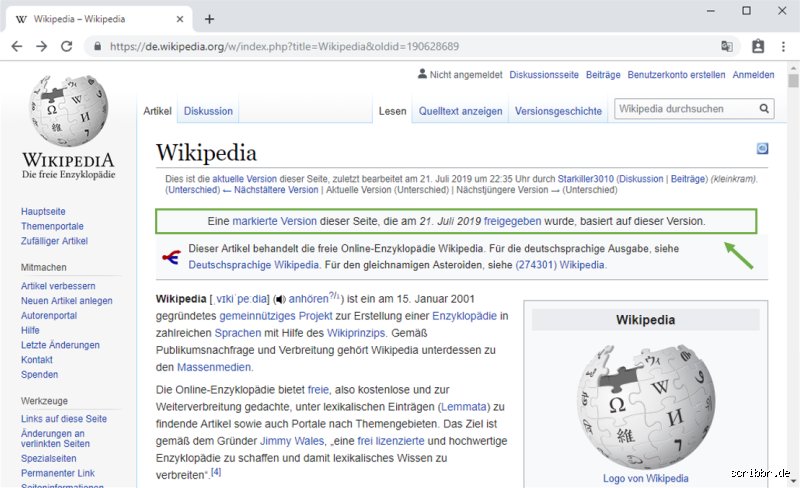
Task: Click the gemeinnütziges Projekt link
Action: (276, 316)
